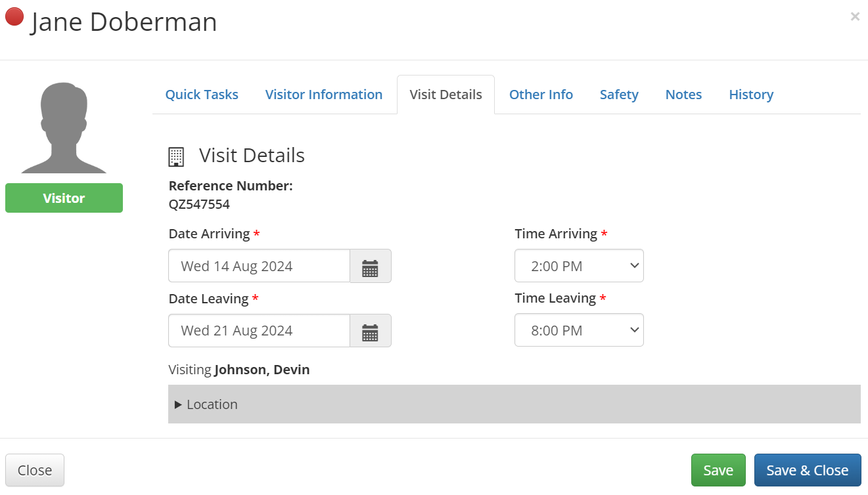Click the building icon next to Visit Details
The width and height of the screenshot is (868, 495).
[176, 156]
